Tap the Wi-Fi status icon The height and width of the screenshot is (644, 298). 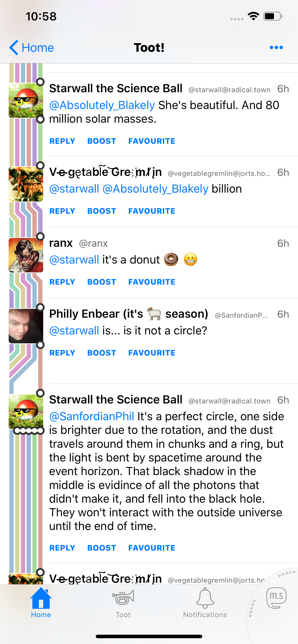point(253,17)
